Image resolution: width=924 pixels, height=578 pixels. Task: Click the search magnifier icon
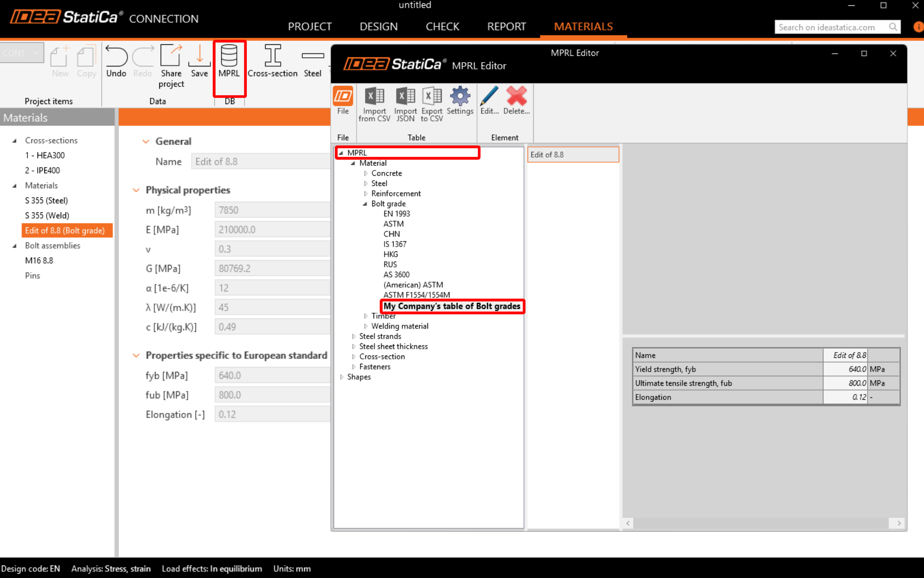(x=893, y=27)
